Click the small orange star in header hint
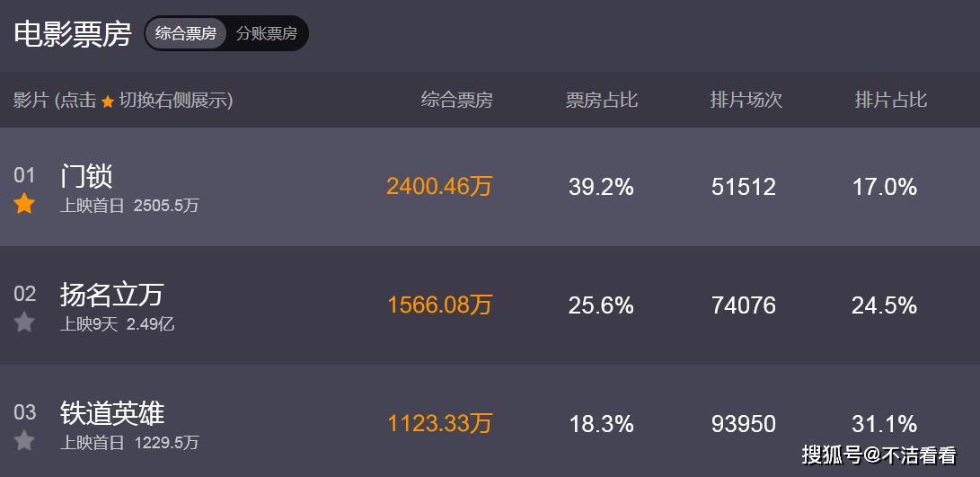Image resolution: width=980 pixels, height=477 pixels. pyautogui.click(x=108, y=102)
